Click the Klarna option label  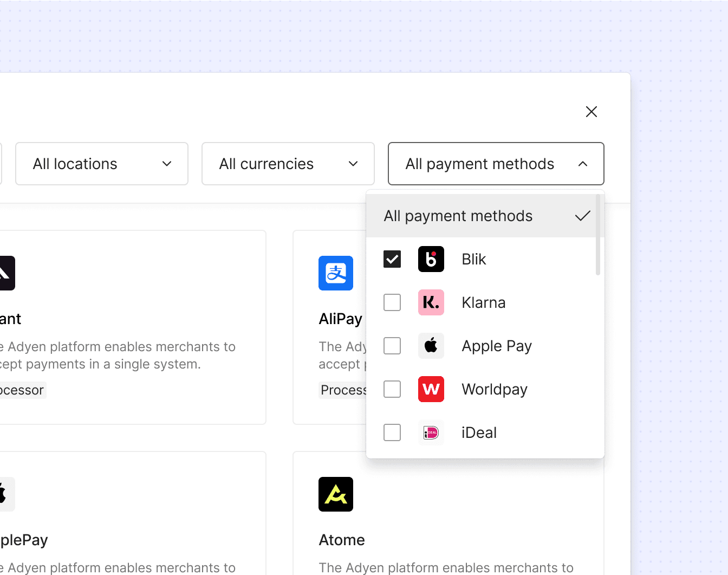484,302
